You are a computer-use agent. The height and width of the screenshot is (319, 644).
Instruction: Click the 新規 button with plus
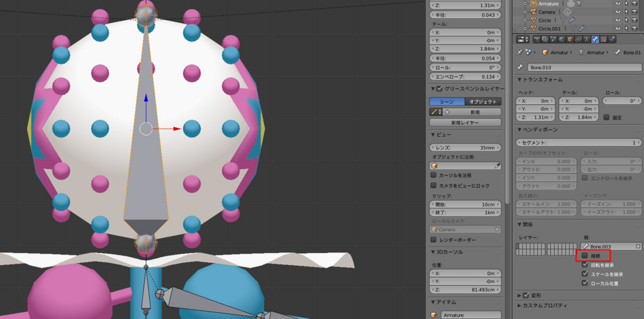472,112
